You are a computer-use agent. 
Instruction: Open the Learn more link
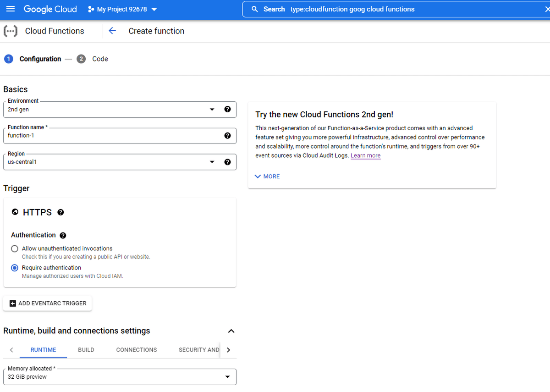click(x=365, y=155)
